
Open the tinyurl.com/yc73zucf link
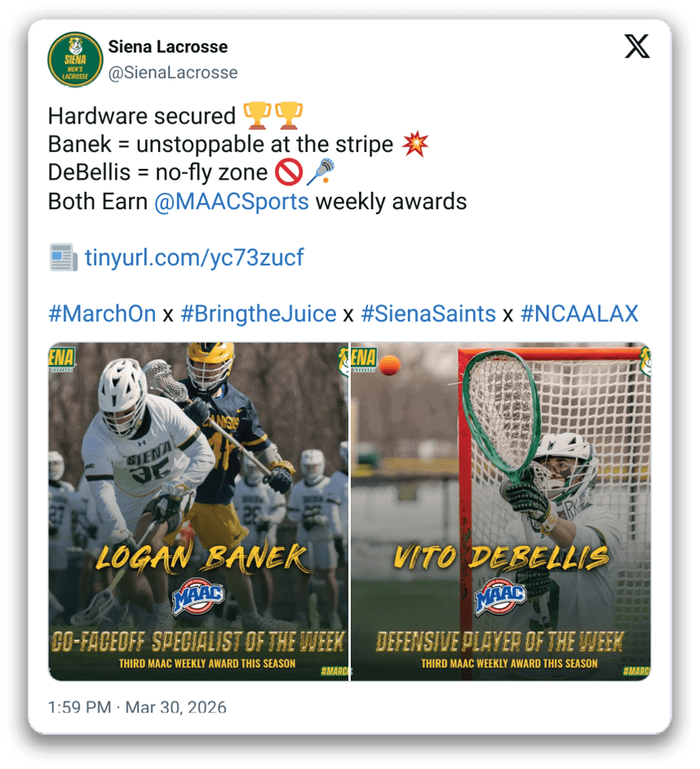point(194,259)
